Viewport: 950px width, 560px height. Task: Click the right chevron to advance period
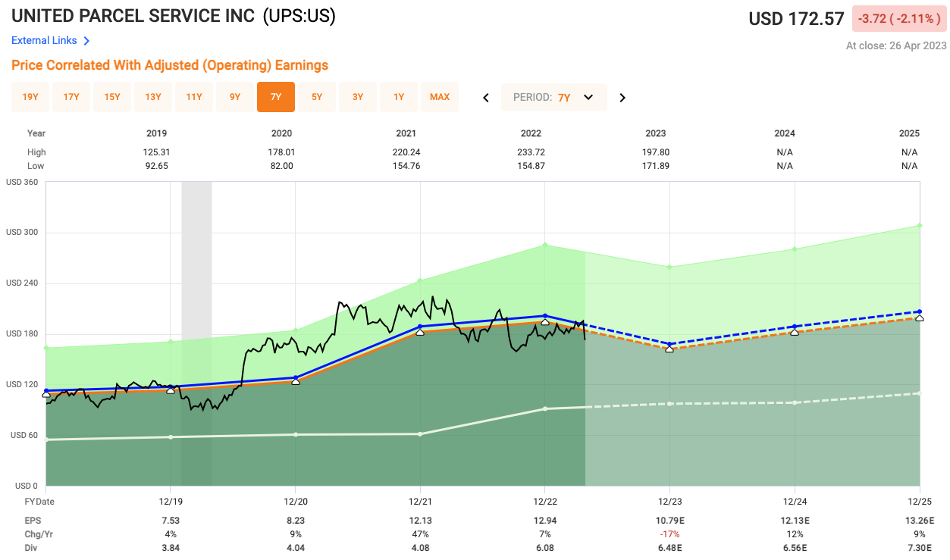(x=622, y=98)
